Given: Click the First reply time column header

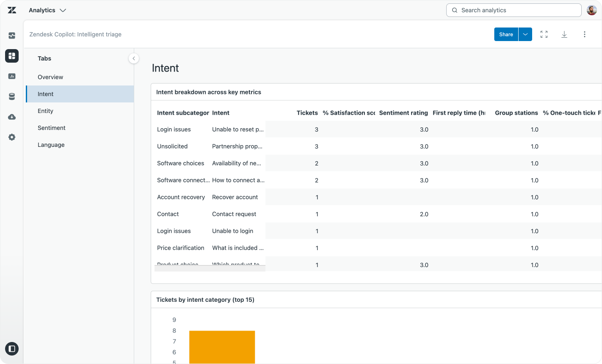Looking at the screenshot, I should [x=459, y=113].
